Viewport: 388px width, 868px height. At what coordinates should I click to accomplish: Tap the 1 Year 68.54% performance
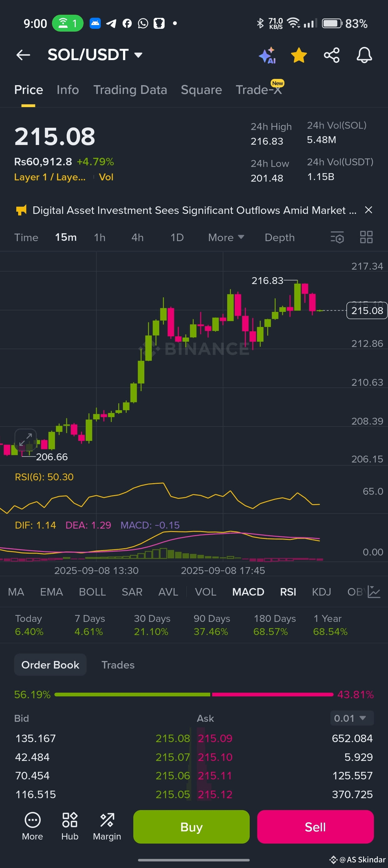pos(330,625)
